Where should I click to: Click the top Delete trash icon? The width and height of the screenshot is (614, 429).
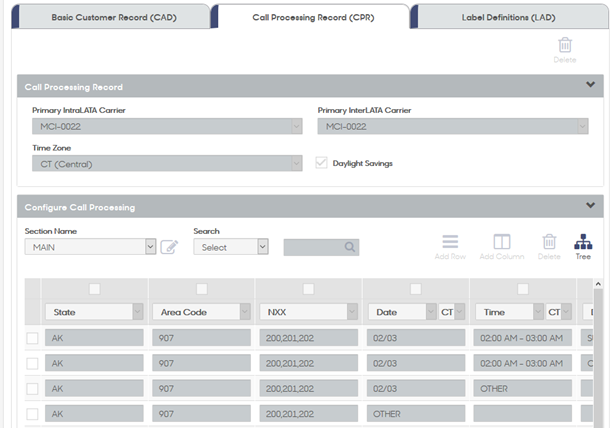point(565,45)
